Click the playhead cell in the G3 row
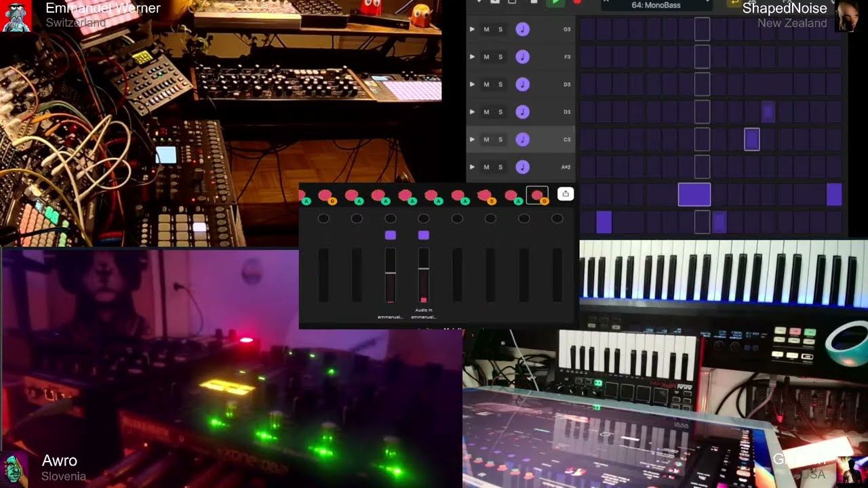This screenshot has height=488, width=868. pyautogui.click(x=702, y=29)
